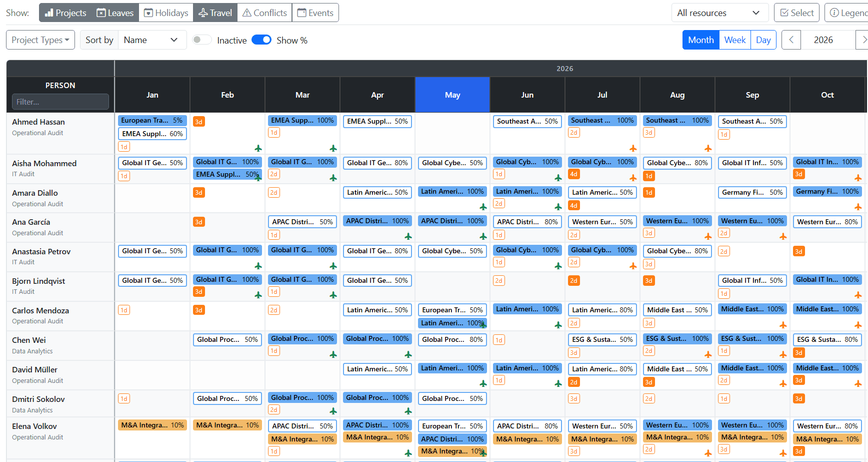Open Ahmed Hassan's January EMEA Suppl... 60% bar

point(152,134)
